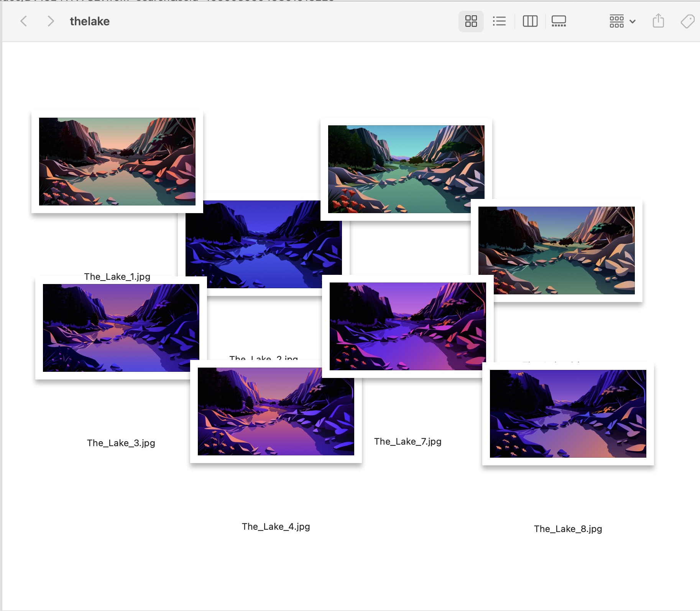The height and width of the screenshot is (611, 700).
Task: Switch to icon grid view
Action: 471,21
